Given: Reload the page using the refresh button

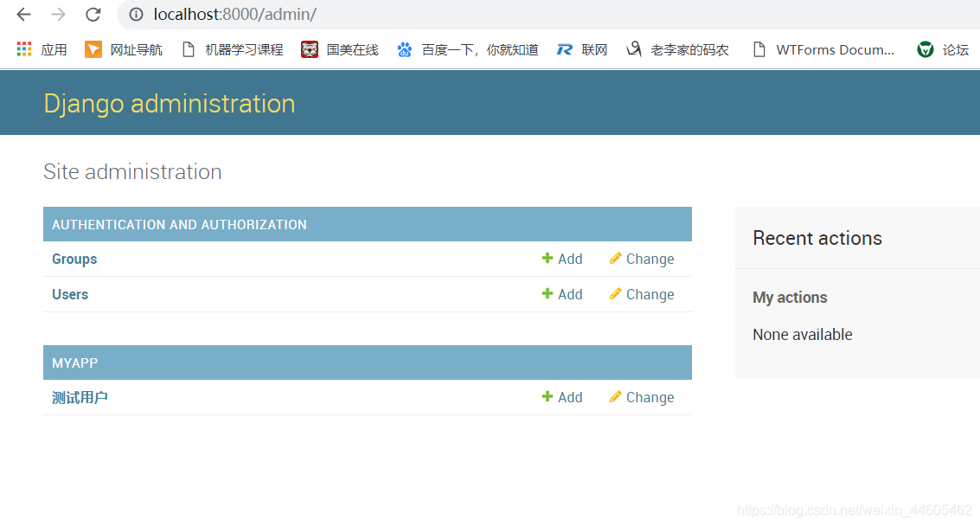Looking at the screenshot, I should (93, 15).
